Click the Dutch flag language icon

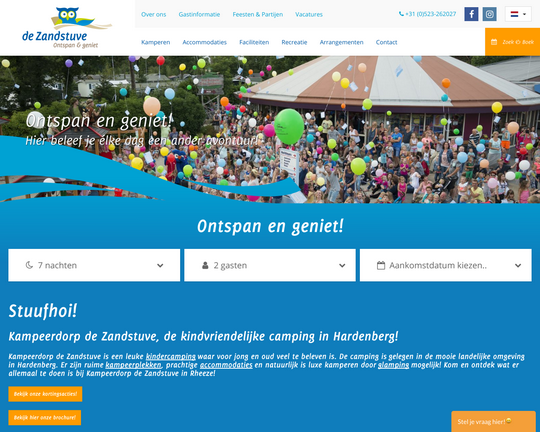point(514,14)
